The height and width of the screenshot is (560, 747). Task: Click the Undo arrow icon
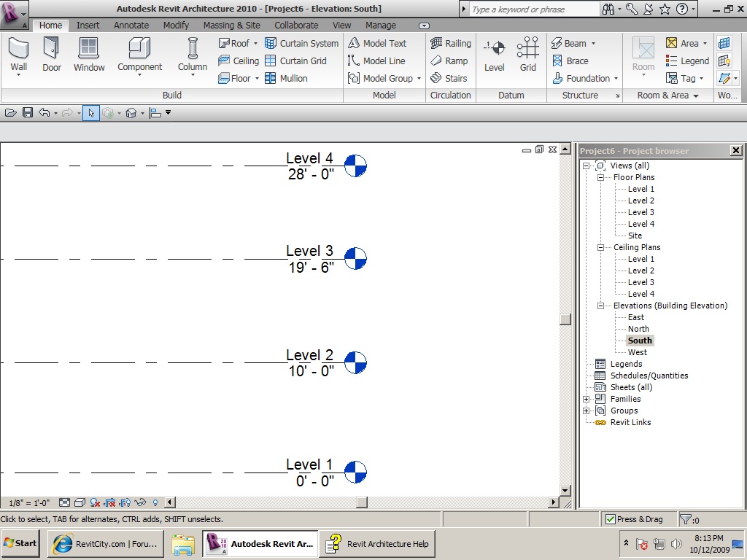[x=44, y=113]
